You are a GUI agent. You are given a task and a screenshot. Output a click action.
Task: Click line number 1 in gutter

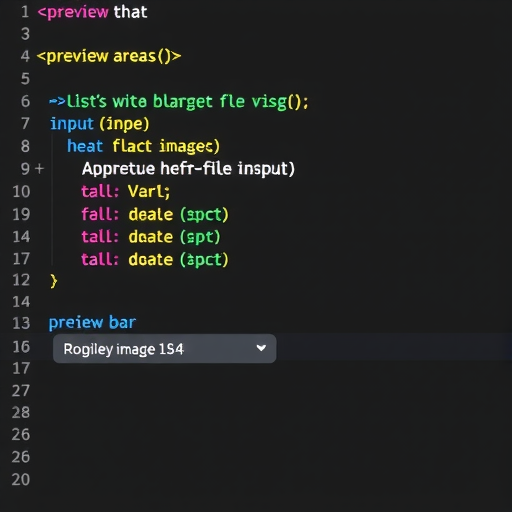tap(25, 12)
